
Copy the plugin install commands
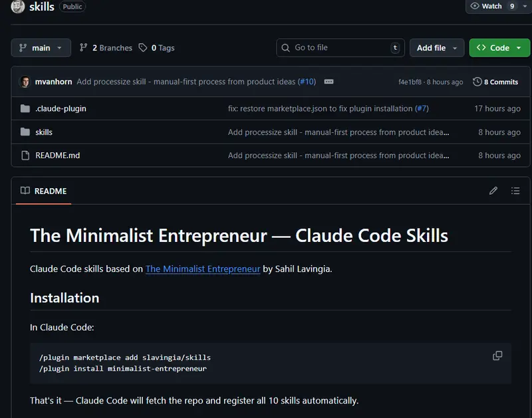(497, 356)
